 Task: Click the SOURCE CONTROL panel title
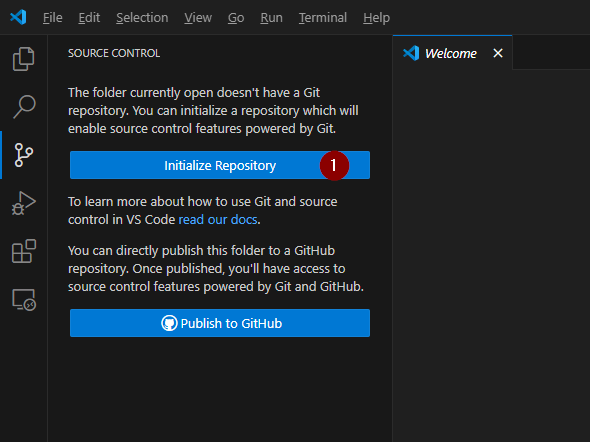click(x=114, y=53)
